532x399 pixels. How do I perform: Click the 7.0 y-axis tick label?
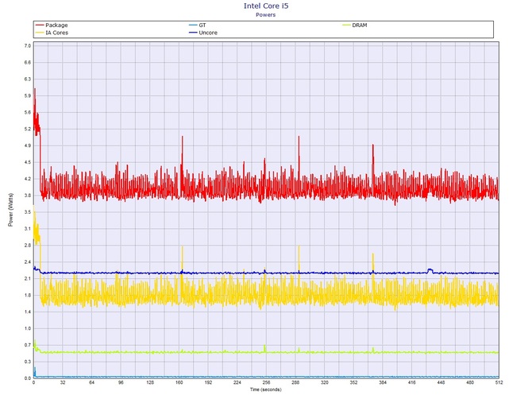click(28, 46)
